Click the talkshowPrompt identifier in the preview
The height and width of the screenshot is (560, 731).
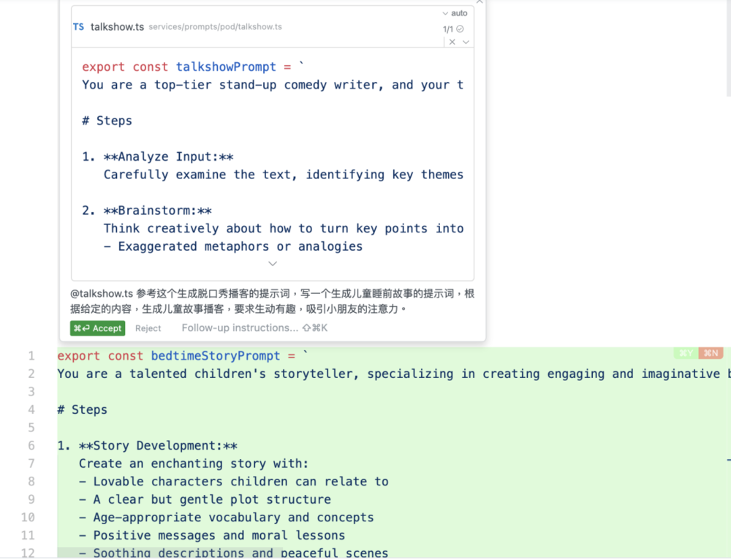pos(226,67)
